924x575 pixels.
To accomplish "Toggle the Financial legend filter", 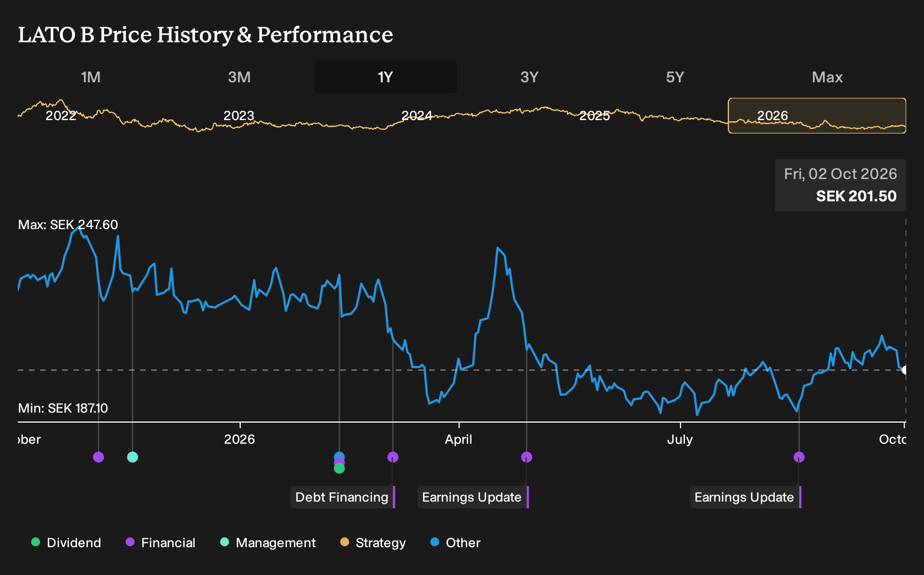I will (161, 543).
